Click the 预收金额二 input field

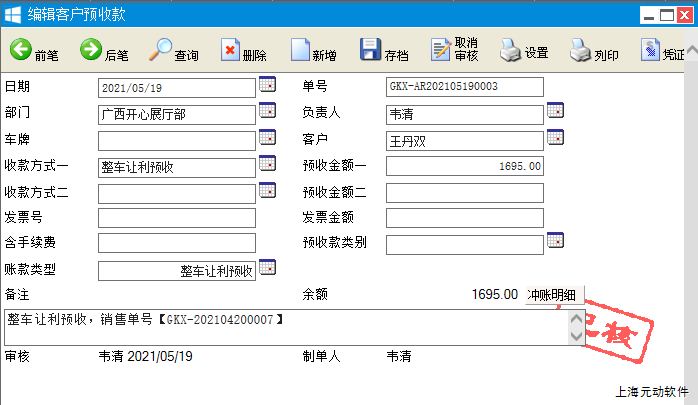point(464,192)
